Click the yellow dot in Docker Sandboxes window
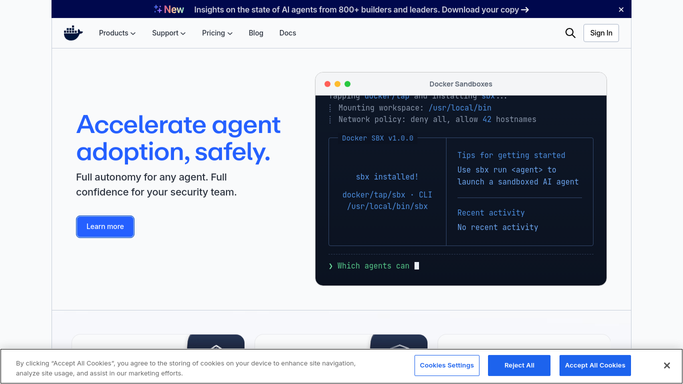Viewport: 683px width, 384px height. (x=338, y=84)
